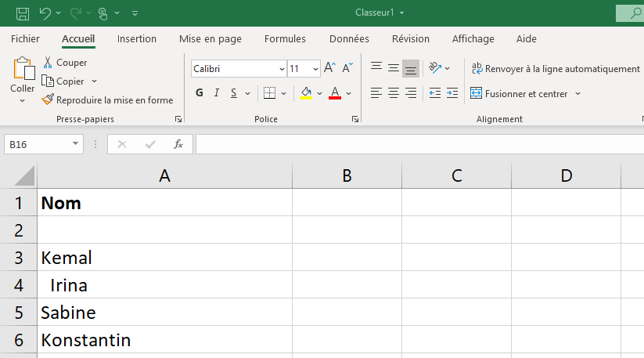Open underline style dropdown arrow
The height and width of the screenshot is (358, 644).
click(x=247, y=94)
